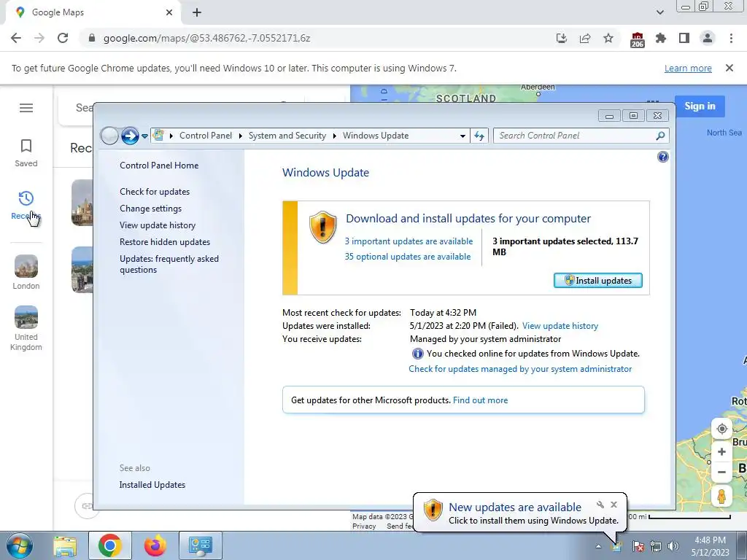Viewport: 747px width, 560px height.
Task: Open the balloon notification wrench options
Action: click(600, 505)
